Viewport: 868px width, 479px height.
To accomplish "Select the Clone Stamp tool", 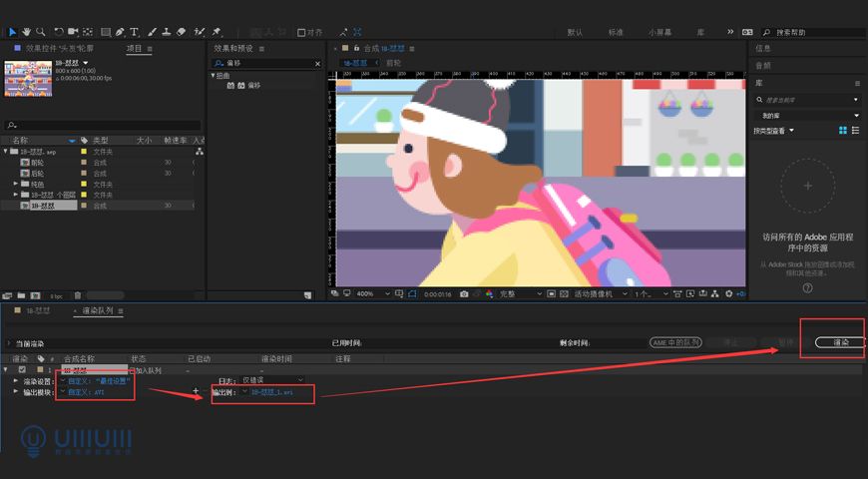I will coord(166,32).
